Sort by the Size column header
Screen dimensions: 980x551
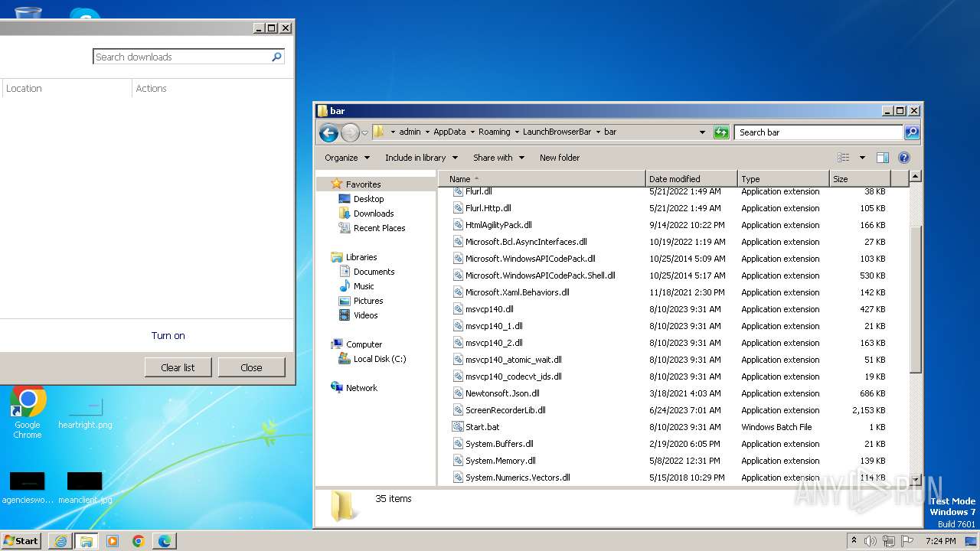pos(861,179)
